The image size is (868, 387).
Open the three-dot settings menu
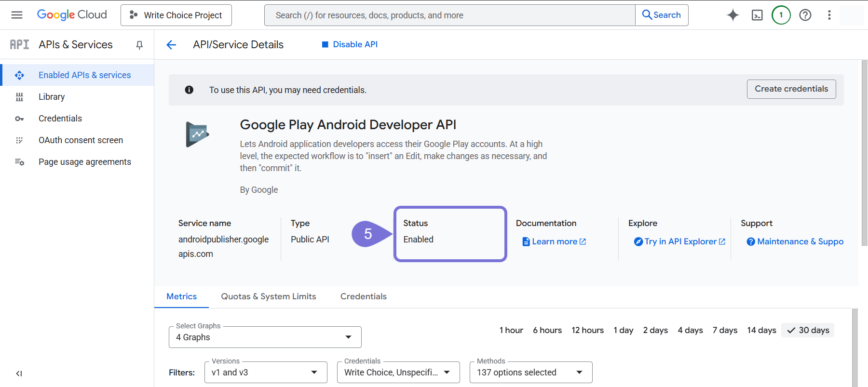[829, 15]
